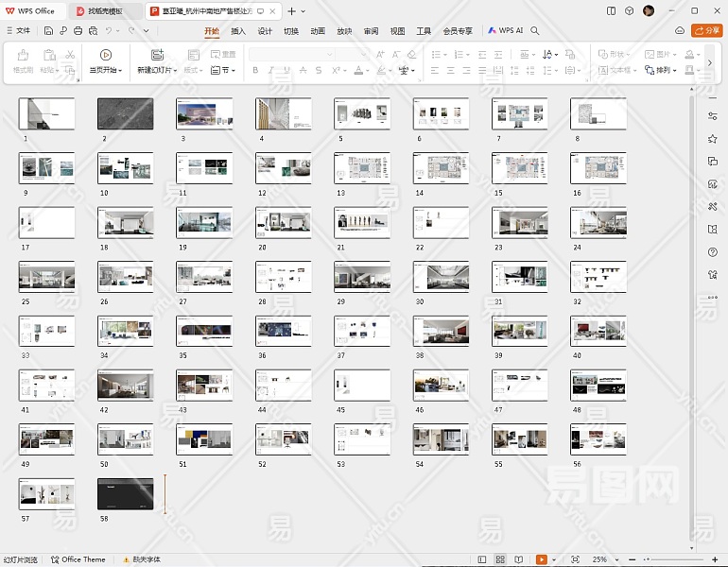This screenshot has width=728, height=567.
Task: Click the 分享 share button
Action: click(706, 30)
